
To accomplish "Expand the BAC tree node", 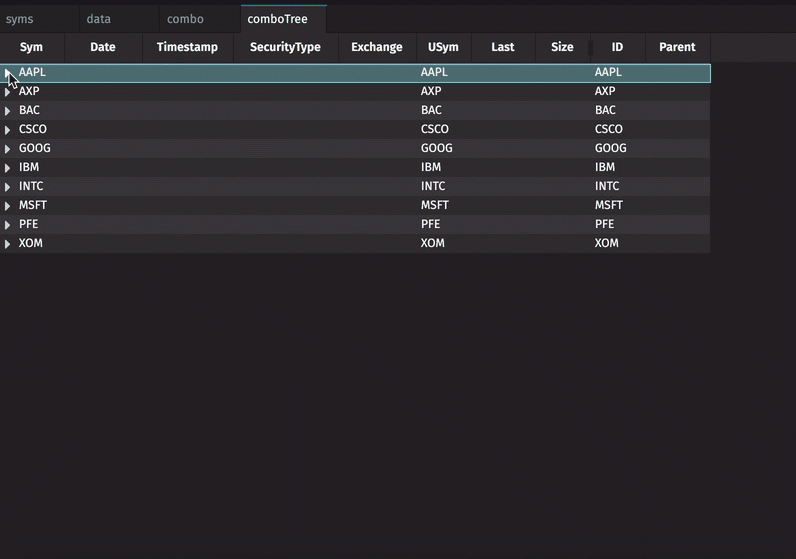I will coord(7,111).
